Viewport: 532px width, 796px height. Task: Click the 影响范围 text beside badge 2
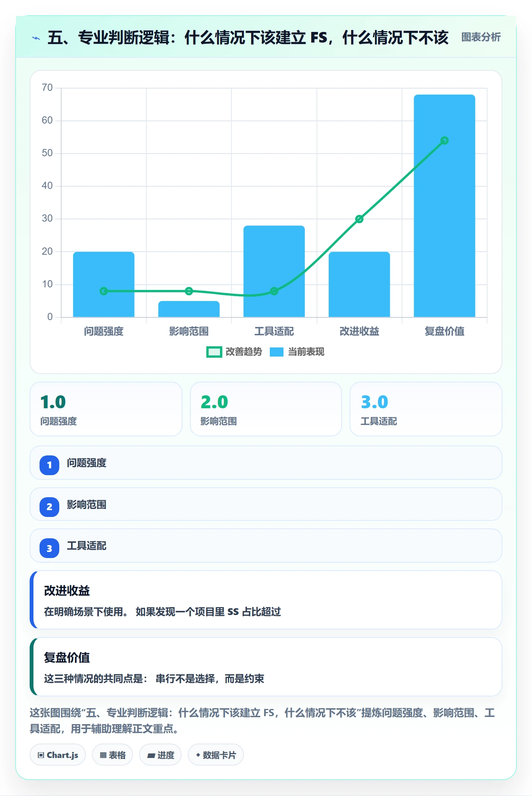[87, 505]
